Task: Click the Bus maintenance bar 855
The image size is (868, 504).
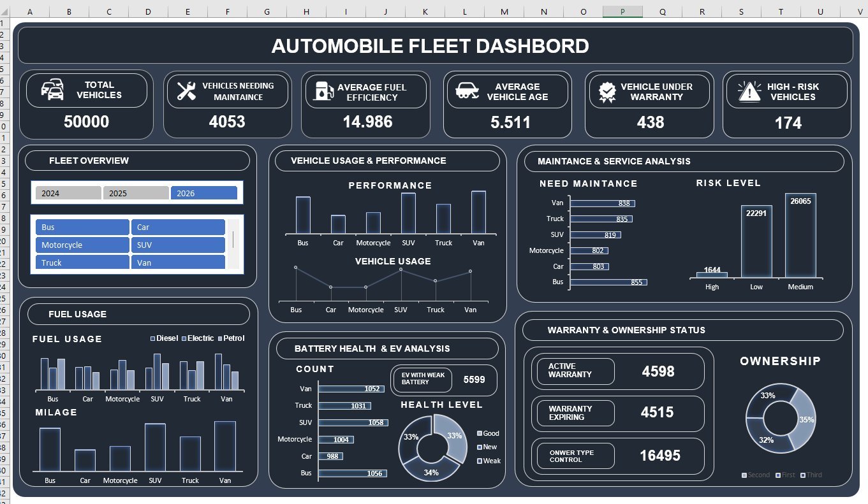Action: click(x=608, y=282)
